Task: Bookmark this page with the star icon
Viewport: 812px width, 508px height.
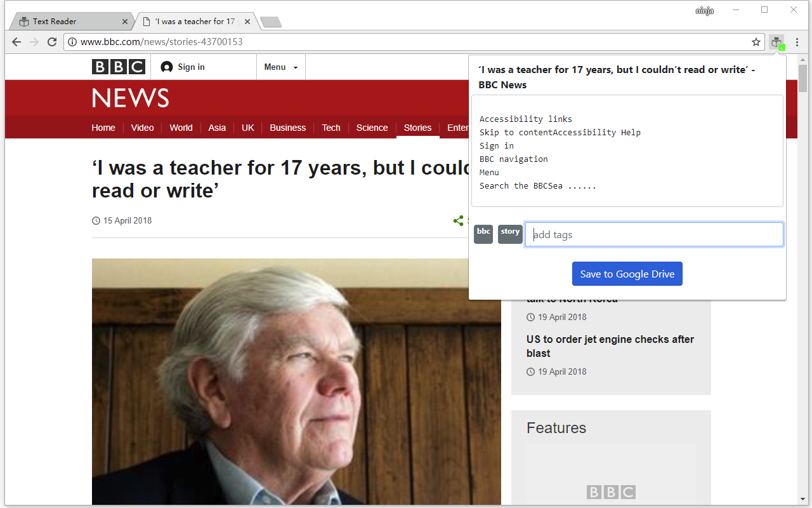Action: click(756, 42)
